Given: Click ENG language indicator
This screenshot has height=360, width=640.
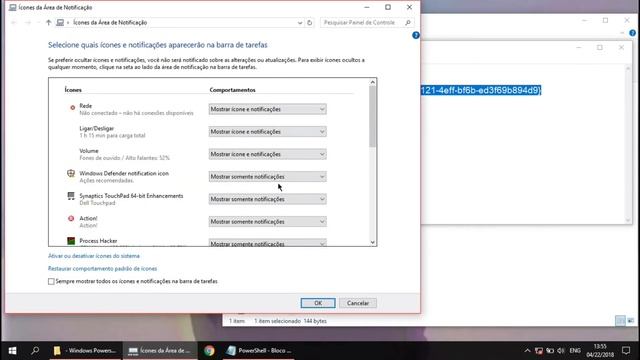Looking at the screenshot, I should [x=575, y=351].
